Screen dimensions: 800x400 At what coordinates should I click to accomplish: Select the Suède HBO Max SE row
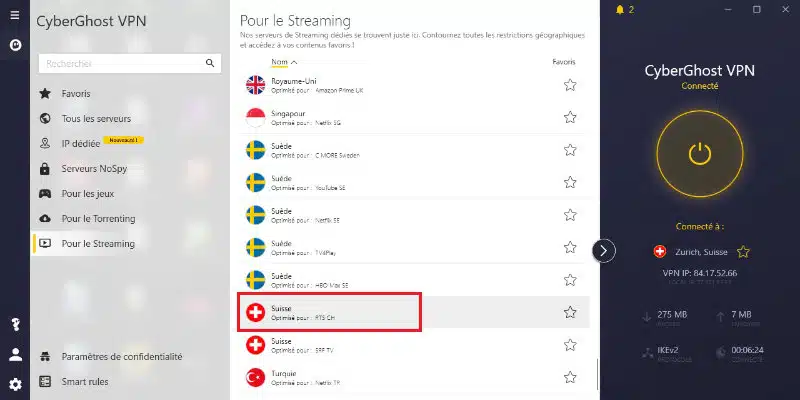(x=415, y=280)
